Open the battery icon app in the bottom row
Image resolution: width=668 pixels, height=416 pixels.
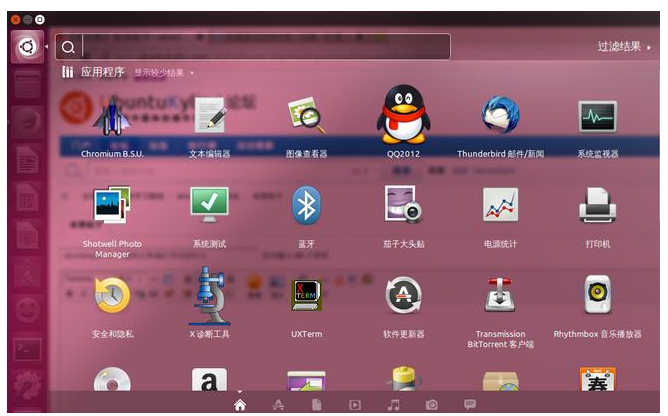tap(403, 378)
